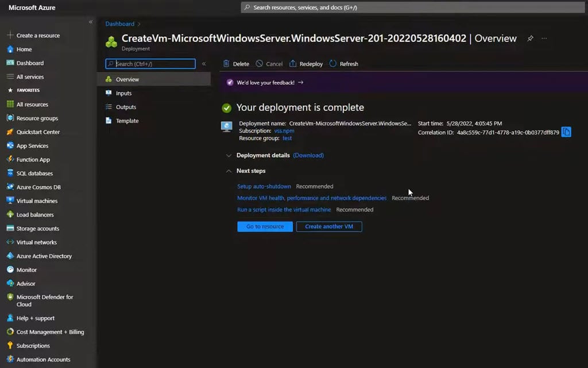Click the Create a resource plus icon

[10, 35]
